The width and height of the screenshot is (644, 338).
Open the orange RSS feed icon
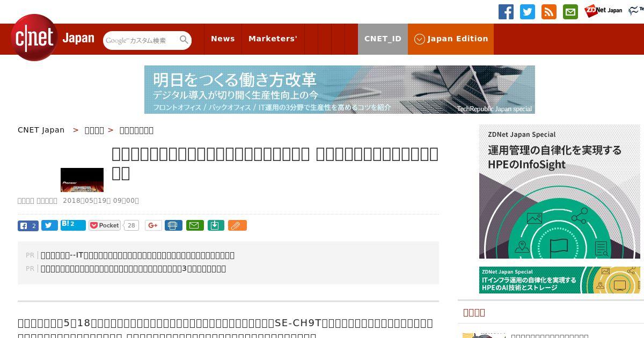point(549,11)
